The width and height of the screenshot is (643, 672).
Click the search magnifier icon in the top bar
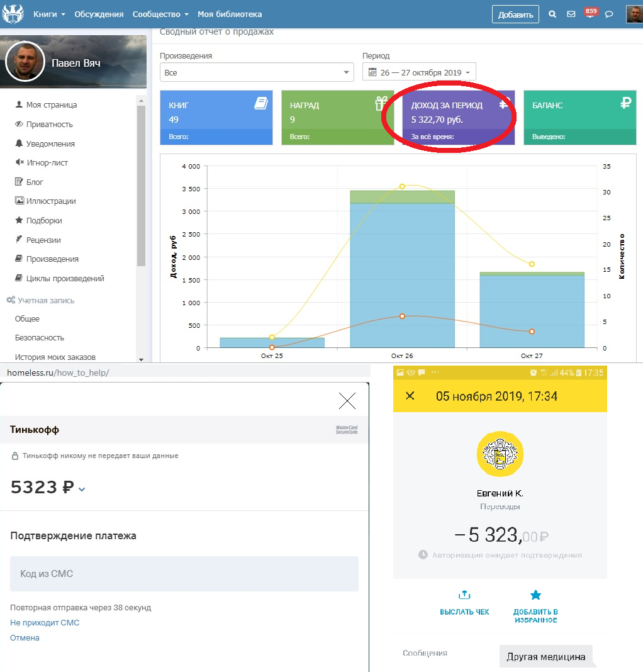[552, 14]
